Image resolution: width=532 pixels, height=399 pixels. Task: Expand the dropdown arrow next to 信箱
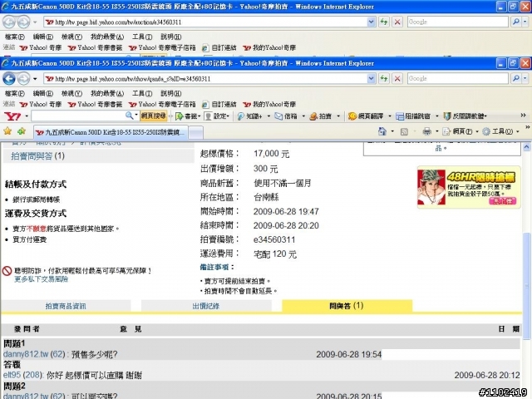click(x=303, y=116)
